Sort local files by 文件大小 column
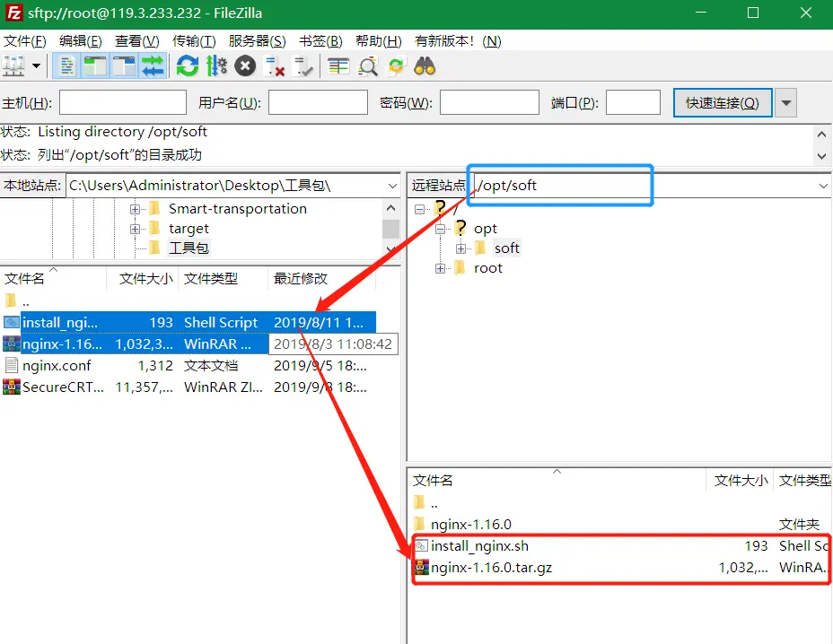 pos(143,279)
